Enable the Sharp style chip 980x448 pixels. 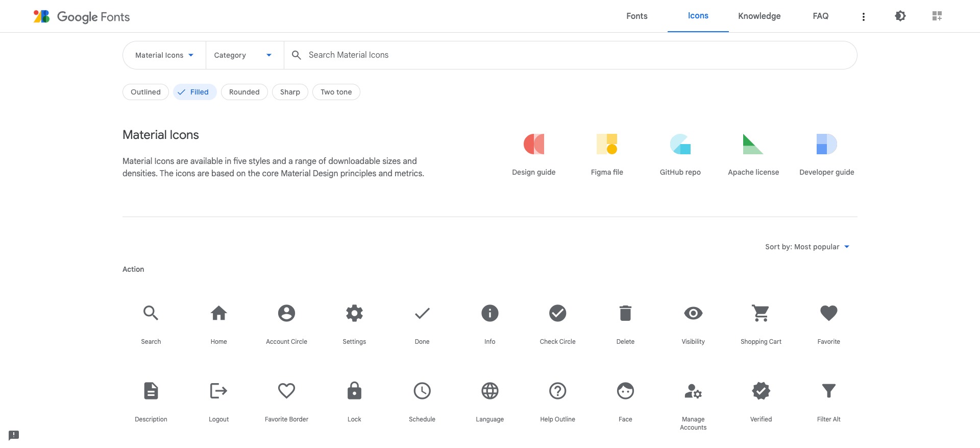click(x=290, y=92)
